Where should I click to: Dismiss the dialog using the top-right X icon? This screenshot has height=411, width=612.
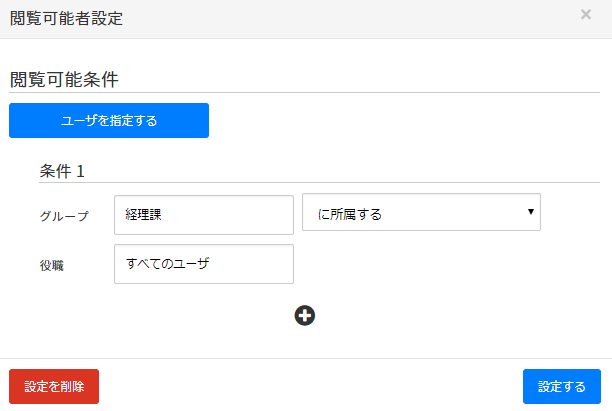click(x=585, y=15)
